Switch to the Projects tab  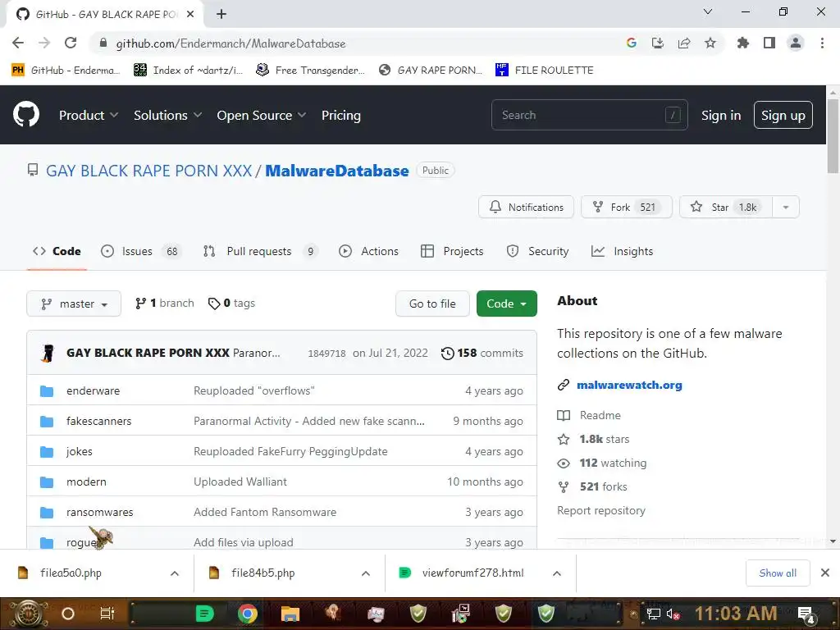[452, 251]
